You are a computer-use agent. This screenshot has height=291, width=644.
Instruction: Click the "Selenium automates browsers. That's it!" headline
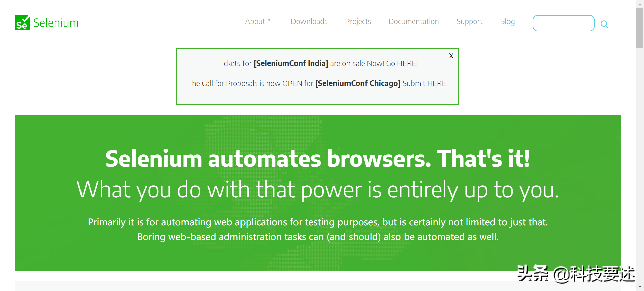(x=318, y=158)
